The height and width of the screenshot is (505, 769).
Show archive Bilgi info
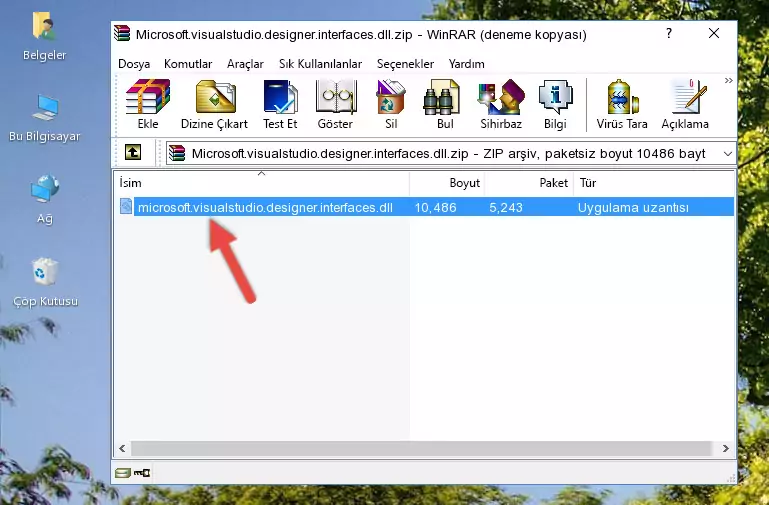coord(555,104)
